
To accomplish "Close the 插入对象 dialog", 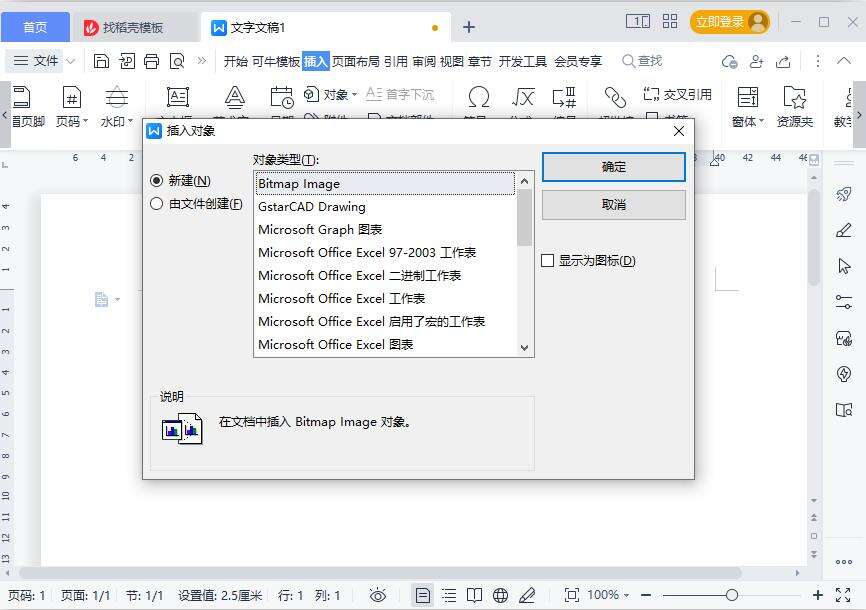I will coord(679,131).
